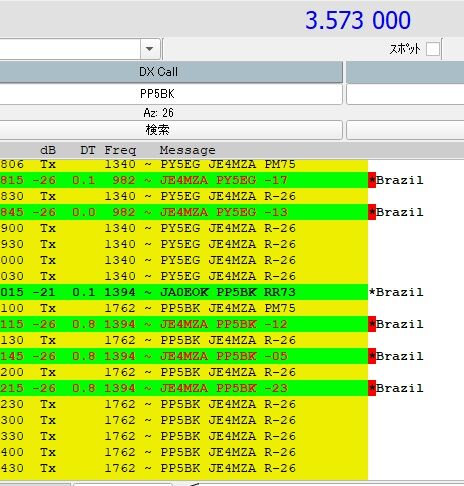Click Brazil label beside JA0EOK PP5BK RR73
This screenshot has width=464, height=486.
pyautogui.click(x=400, y=292)
